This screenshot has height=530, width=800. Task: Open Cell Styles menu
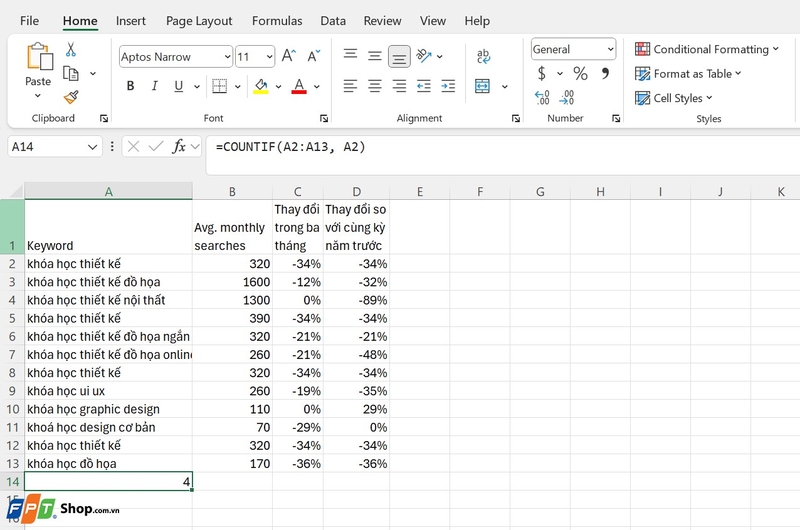point(673,98)
